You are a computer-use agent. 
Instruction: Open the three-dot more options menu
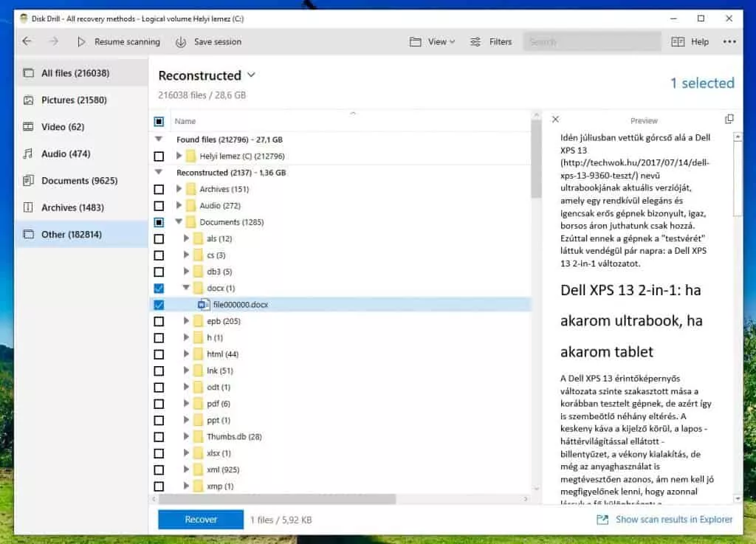tap(729, 42)
